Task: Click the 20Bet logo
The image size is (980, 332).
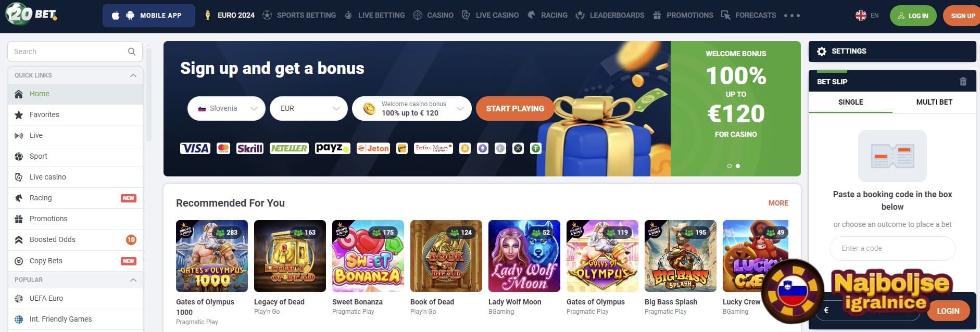Action: [31, 14]
